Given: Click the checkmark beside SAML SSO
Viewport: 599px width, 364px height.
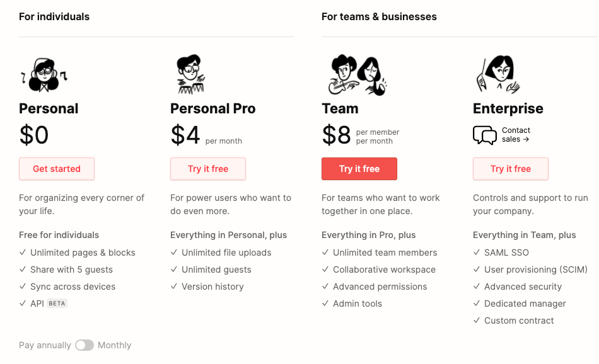Looking at the screenshot, I should tap(477, 252).
